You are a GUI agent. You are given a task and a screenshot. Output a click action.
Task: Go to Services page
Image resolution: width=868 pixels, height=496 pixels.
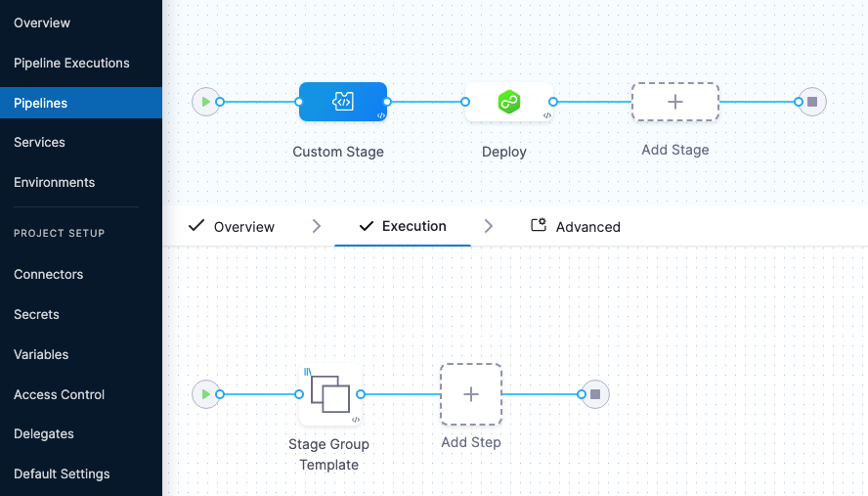[x=39, y=142]
